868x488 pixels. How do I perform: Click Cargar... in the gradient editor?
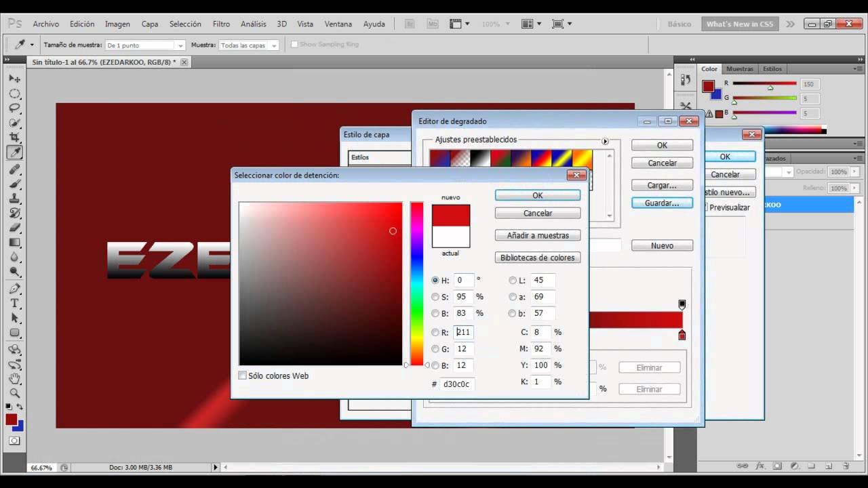coord(662,185)
